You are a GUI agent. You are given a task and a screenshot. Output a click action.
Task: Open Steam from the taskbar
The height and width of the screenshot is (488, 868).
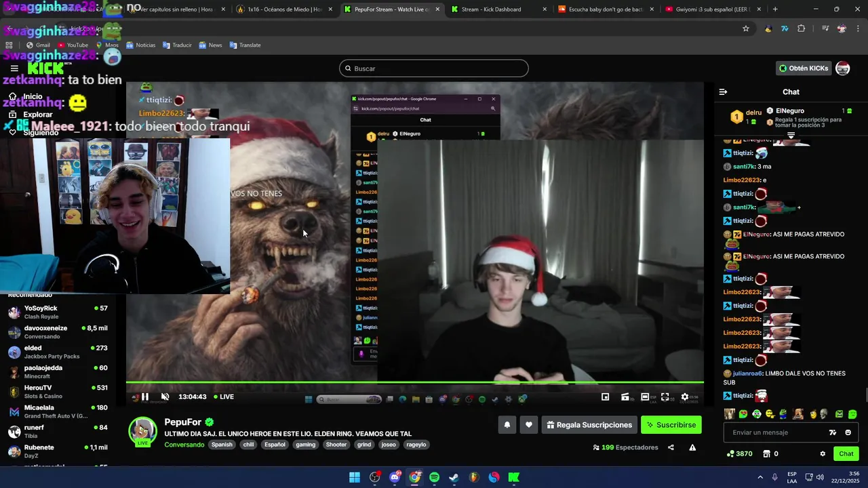pos(454,477)
